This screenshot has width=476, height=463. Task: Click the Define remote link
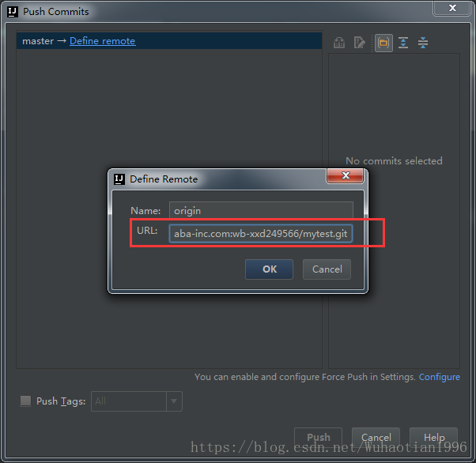(102, 41)
